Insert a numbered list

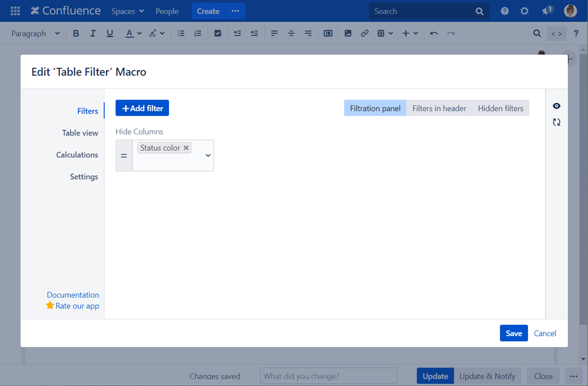[198, 34]
